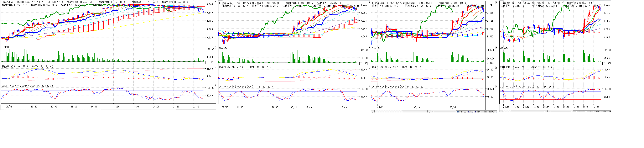Click the D icon in 30分 chart toolbar
The width and height of the screenshot is (644, 148).
[x=479, y=112]
